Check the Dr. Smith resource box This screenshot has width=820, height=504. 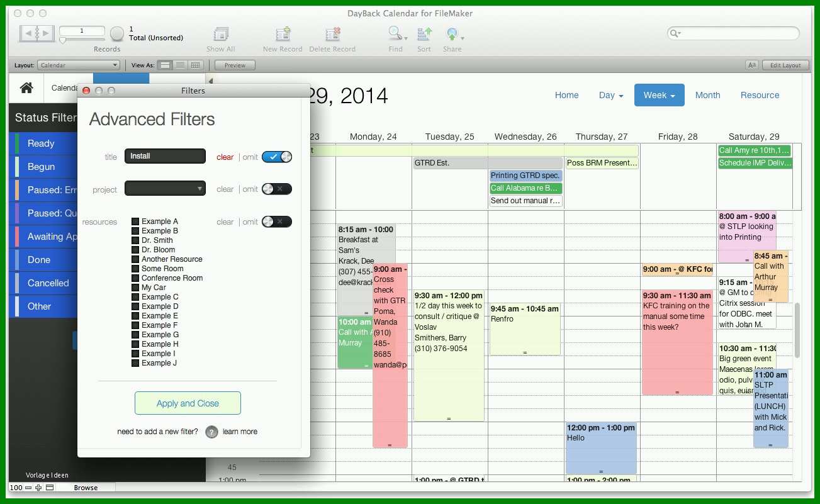tap(135, 240)
